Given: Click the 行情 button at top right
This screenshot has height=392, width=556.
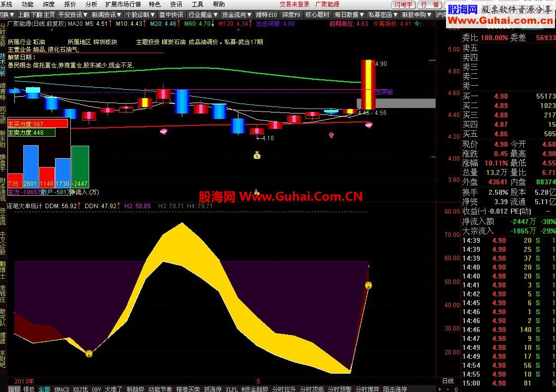Looking at the screenshot, I should click(430, 4).
